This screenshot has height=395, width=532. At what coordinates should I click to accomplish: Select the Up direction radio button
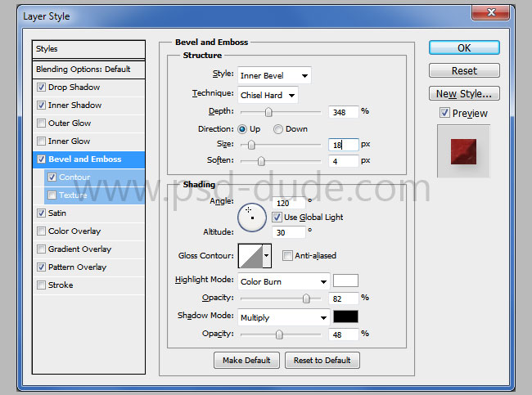click(x=242, y=129)
